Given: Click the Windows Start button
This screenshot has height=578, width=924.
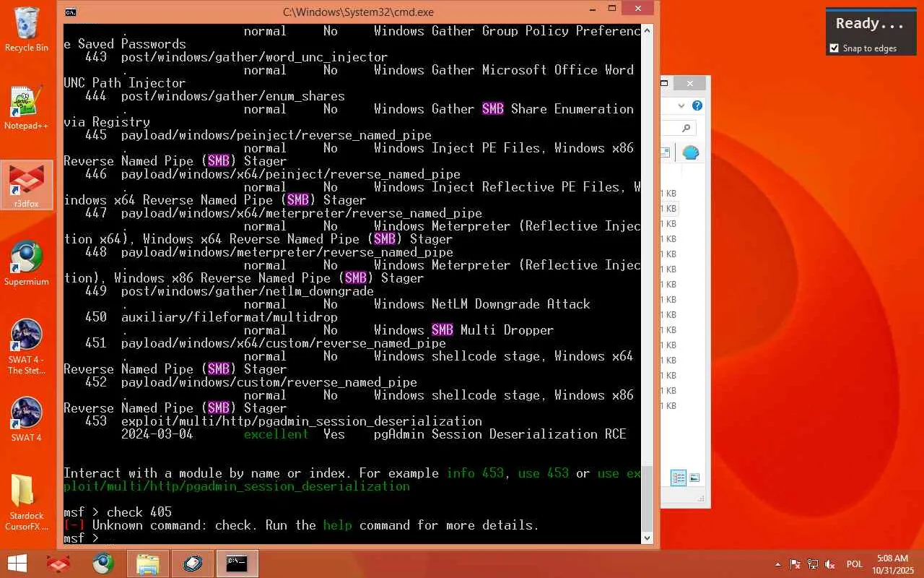Looking at the screenshot, I should [x=17, y=564].
